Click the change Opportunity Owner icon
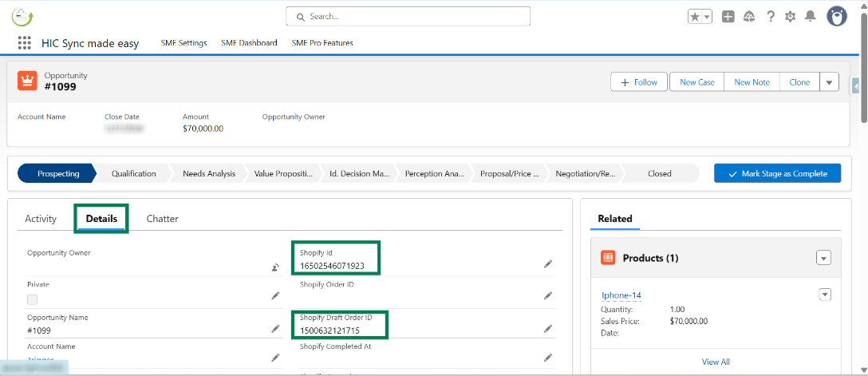This screenshot has height=376, width=868. (275, 267)
